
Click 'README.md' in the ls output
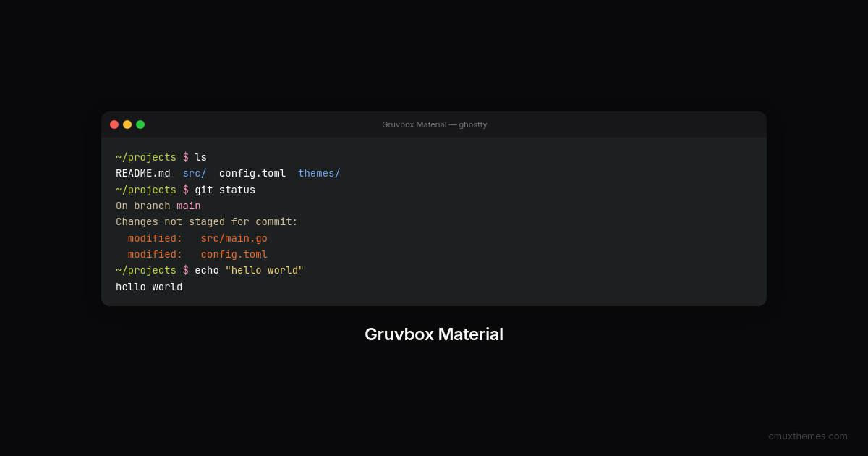click(x=143, y=174)
